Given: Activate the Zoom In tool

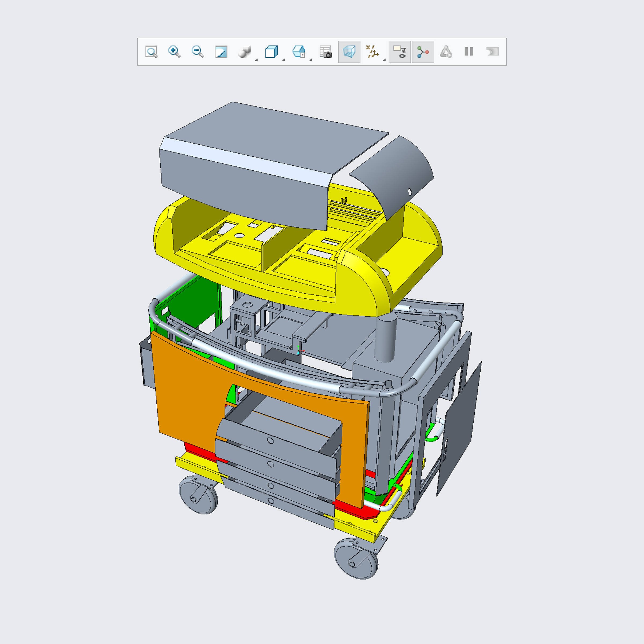Looking at the screenshot, I should coord(174,52).
